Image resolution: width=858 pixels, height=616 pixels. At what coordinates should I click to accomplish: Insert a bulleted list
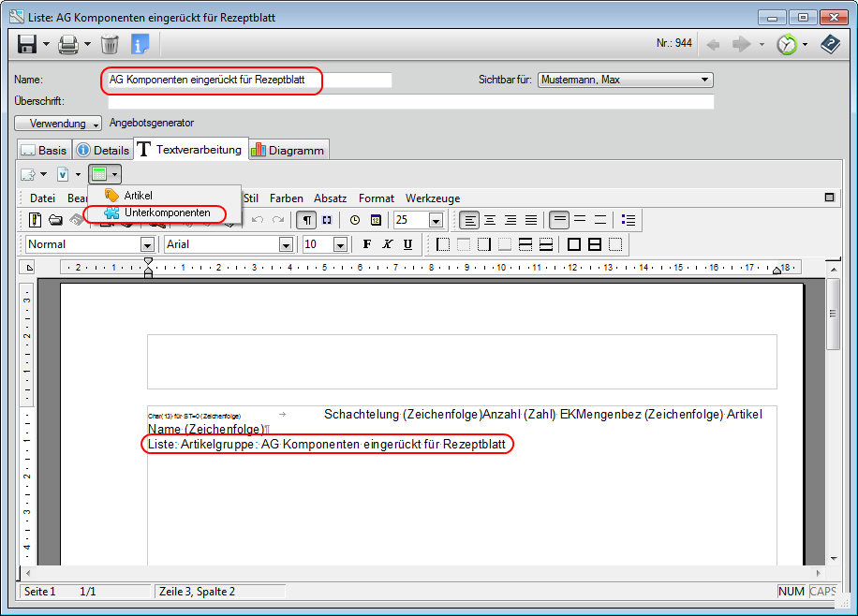coord(629,220)
